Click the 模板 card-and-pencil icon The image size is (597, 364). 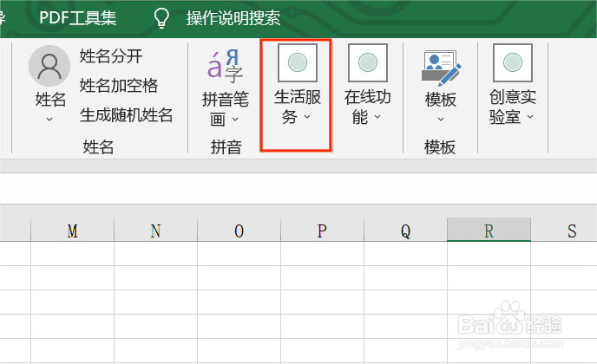[441, 68]
